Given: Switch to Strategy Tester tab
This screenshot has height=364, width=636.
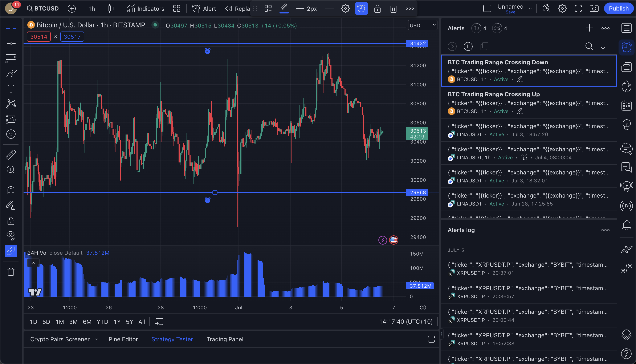Looking at the screenshot, I should (172, 339).
